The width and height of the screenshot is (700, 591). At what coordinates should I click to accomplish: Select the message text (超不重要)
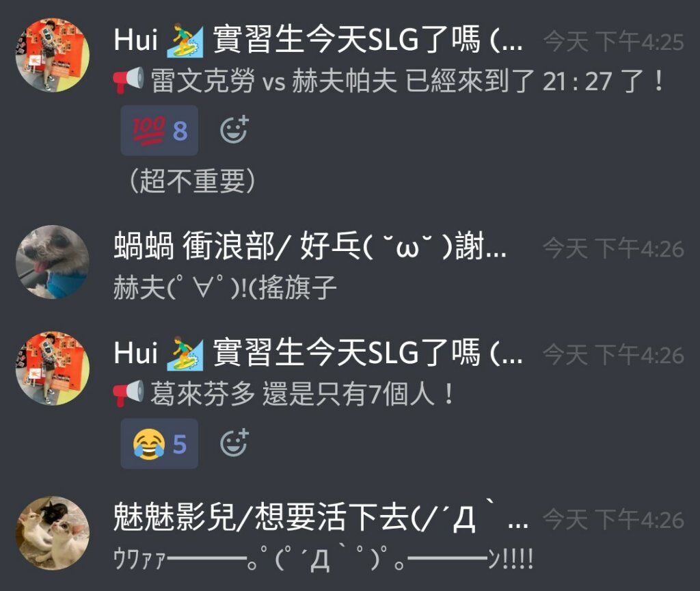coord(192,181)
